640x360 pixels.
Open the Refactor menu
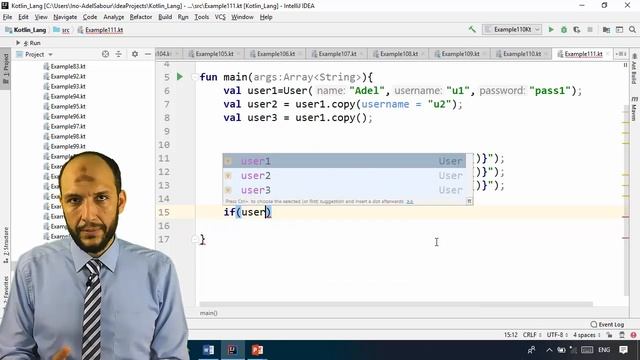click(141, 17)
